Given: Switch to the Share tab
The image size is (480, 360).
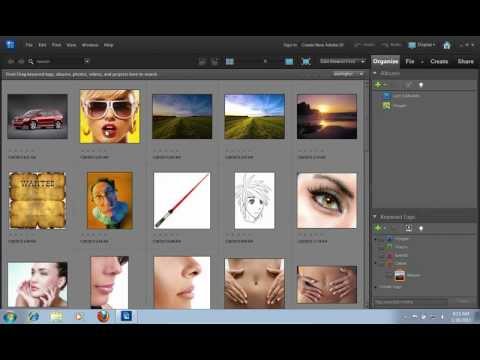Looking at the screenshot, I should (x=466, y=61).
